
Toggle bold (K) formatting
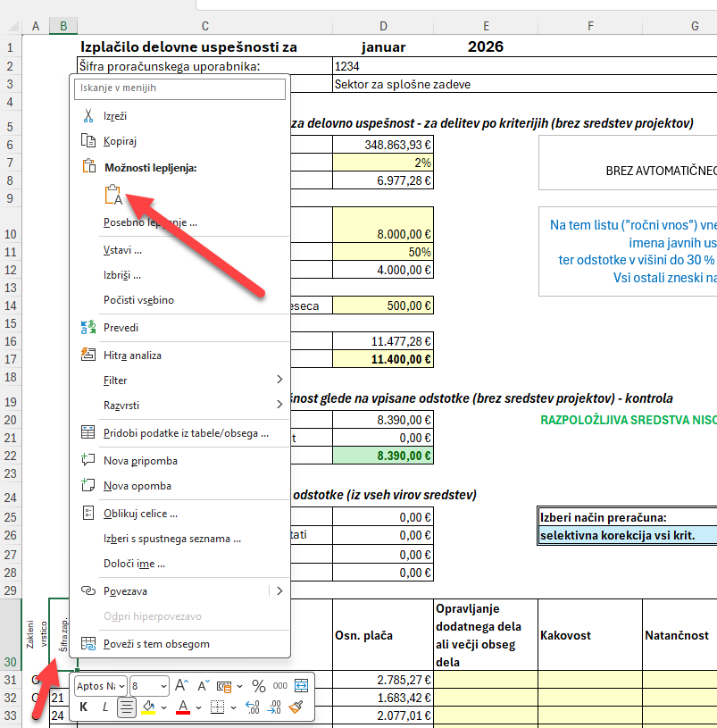(84, 707)
